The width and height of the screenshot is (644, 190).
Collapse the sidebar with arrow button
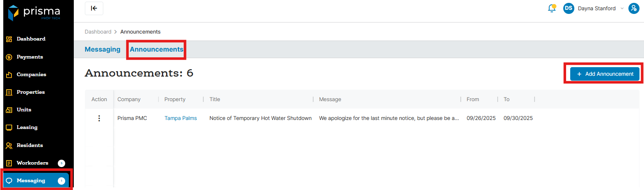(94, 8)
